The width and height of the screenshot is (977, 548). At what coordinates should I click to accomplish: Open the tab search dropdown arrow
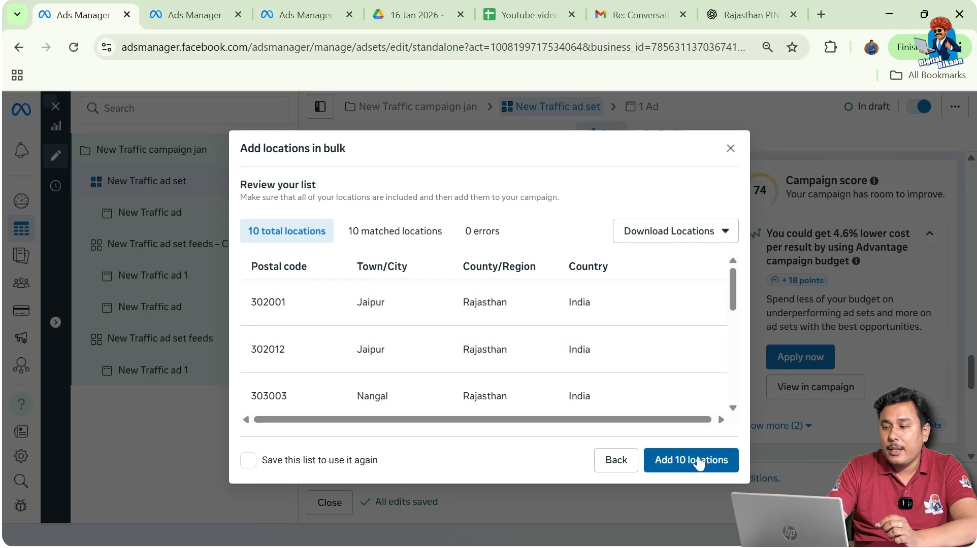[17, 14]
